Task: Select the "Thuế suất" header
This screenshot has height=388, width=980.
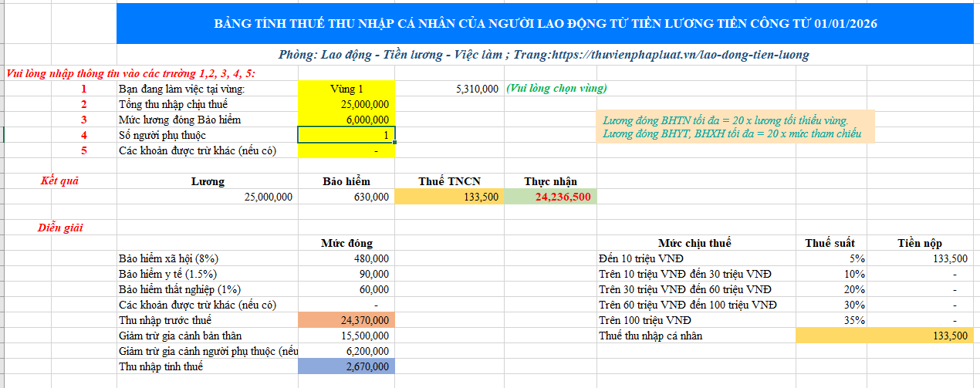Action: pos(830,243)
